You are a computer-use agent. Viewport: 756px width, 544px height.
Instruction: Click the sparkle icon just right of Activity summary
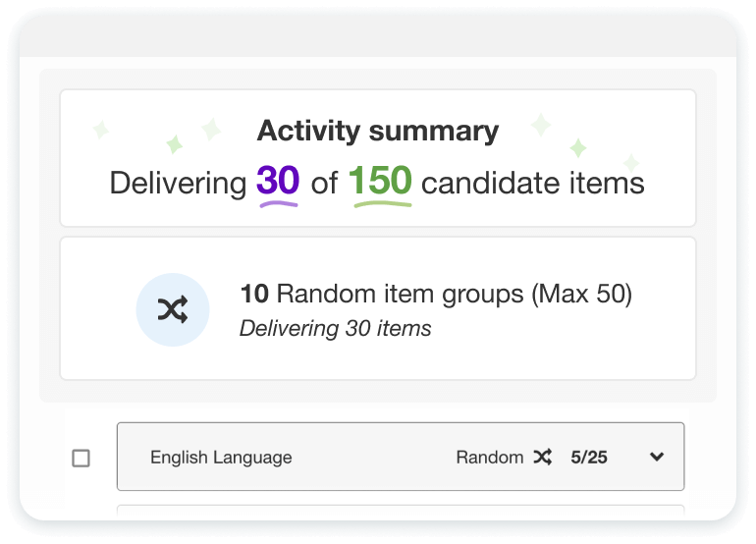point(540,125)
